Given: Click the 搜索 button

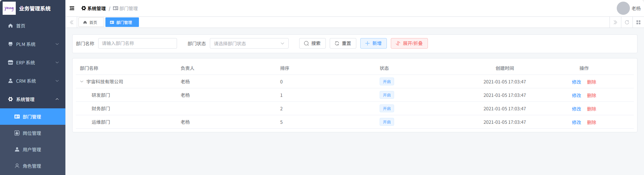Looking at the screenshot, I should (312, 43).
